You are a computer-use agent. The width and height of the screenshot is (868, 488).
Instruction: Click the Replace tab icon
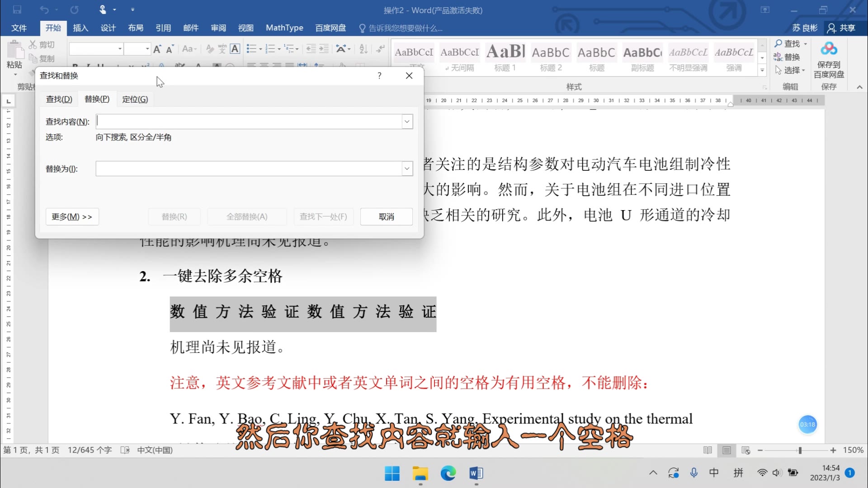pos(97,99)
